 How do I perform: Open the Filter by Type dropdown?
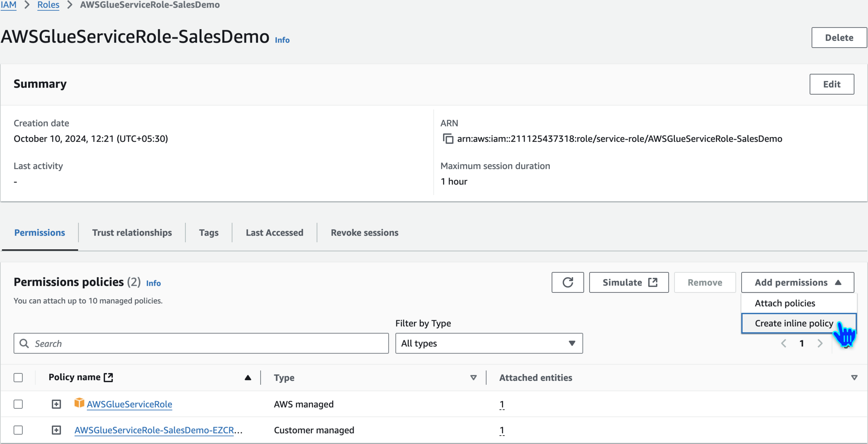[x=489, y=343]
